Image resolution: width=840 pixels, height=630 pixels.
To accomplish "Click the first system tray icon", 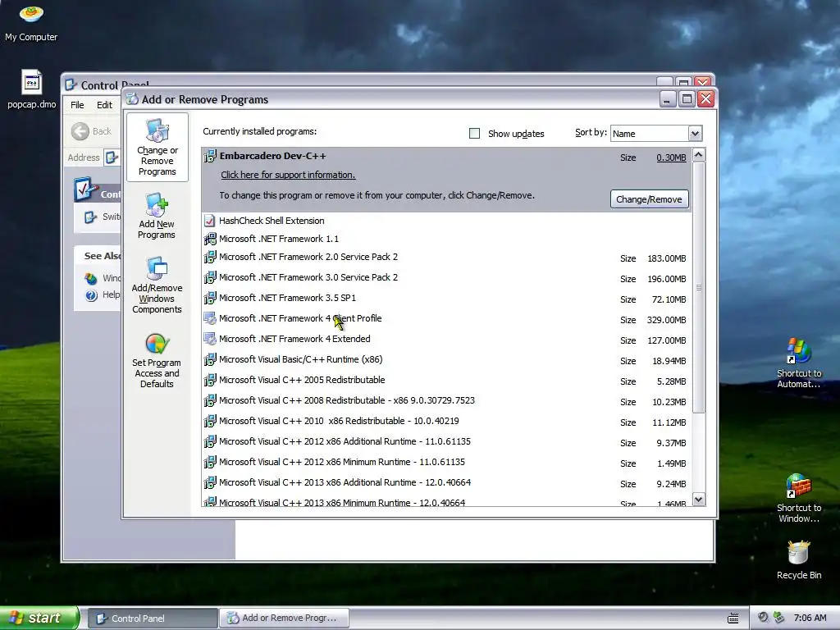I will tap(764, 618).
